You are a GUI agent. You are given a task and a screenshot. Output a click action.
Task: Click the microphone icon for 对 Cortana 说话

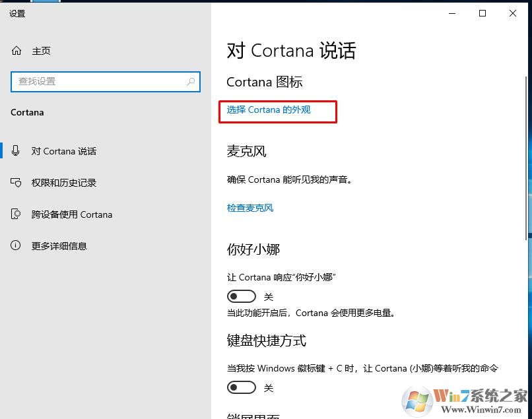(16, 150)
